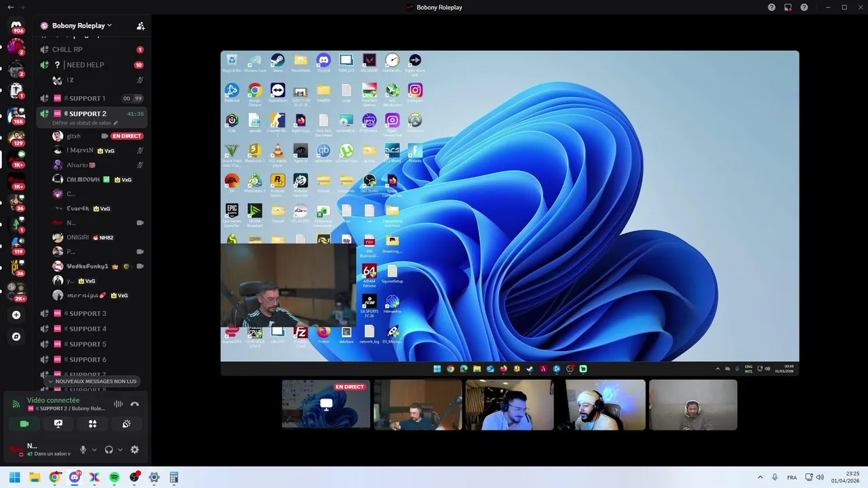Join the SUPPORT 3 voice channel
868x488 pixels.
click(92, 314)
